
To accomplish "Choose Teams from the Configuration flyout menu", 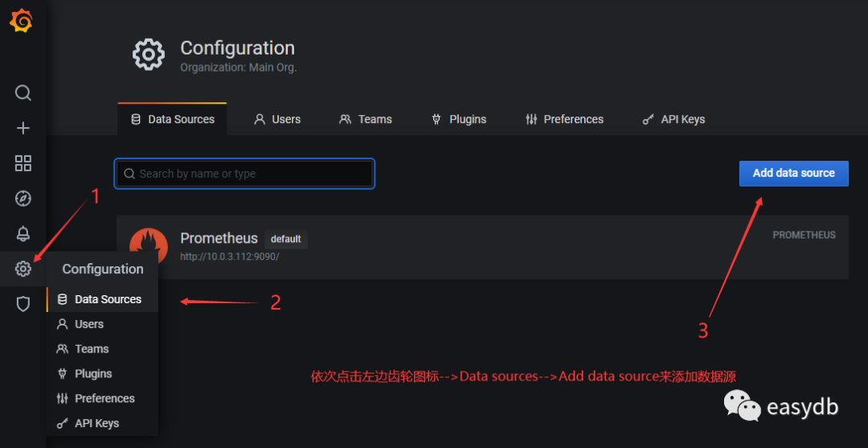I will [92, 349].
